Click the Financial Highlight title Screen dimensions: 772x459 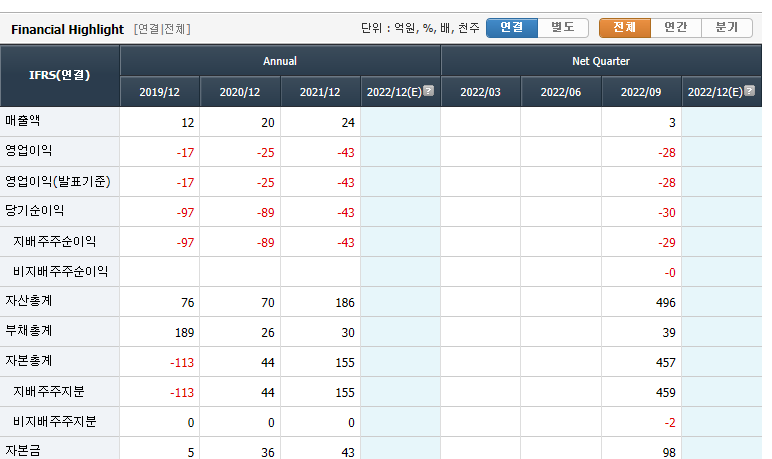click(x=67, y=30)
